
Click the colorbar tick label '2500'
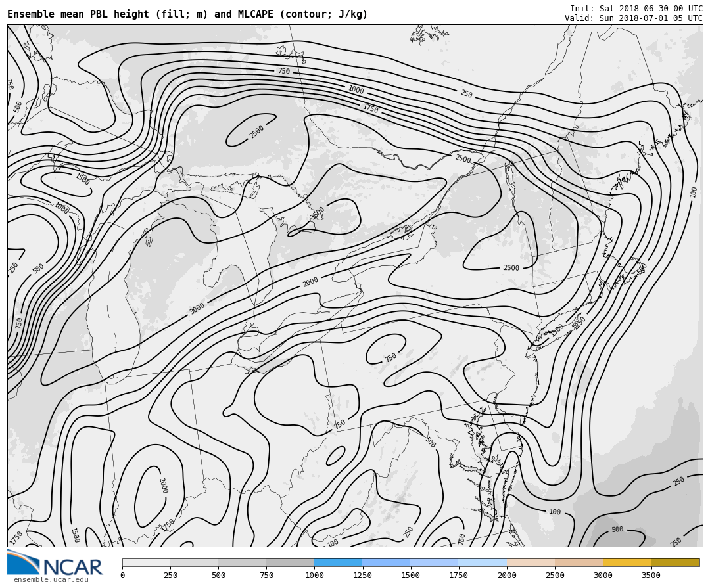coord(555,576)
